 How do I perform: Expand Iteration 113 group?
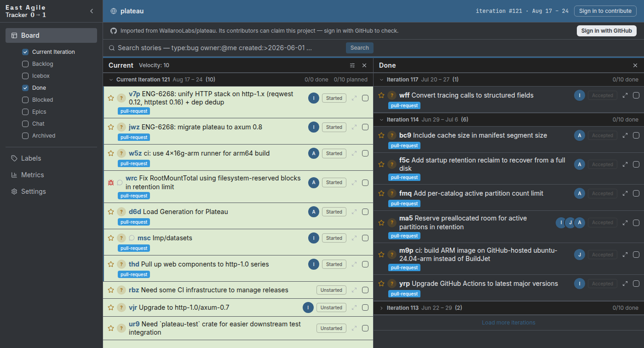tap(381, 308)
